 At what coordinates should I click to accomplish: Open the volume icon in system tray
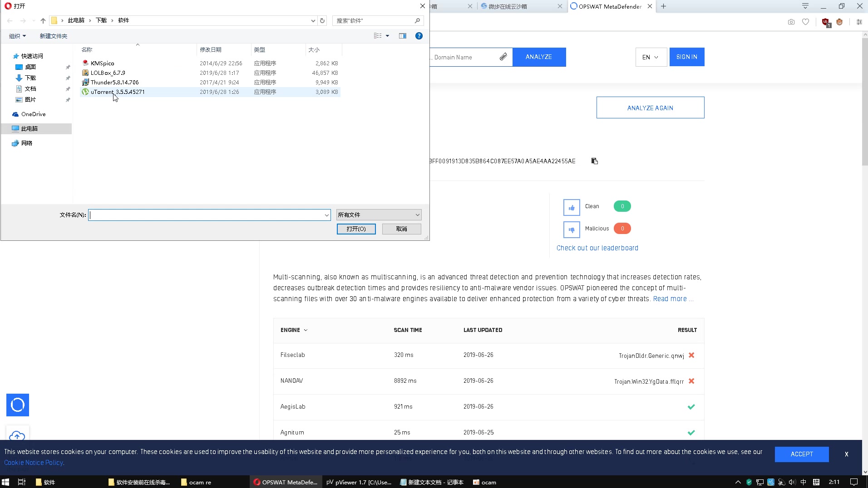[x=792, y=482]
